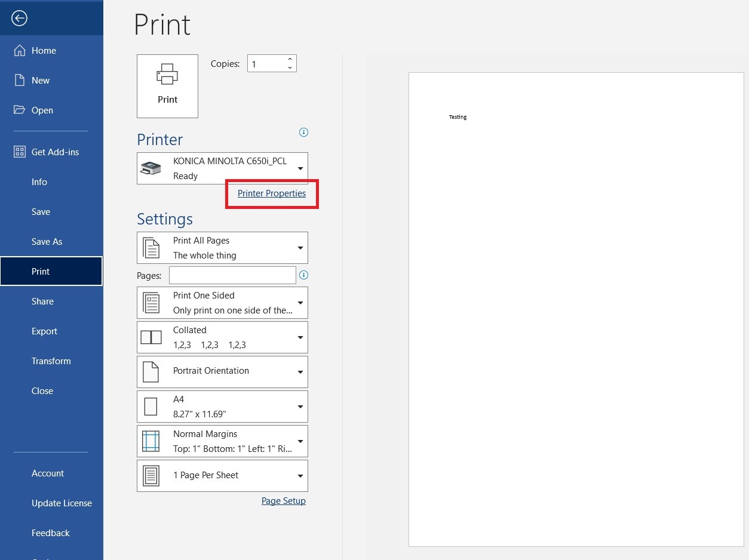Open Printer Properties link
Image resolution: width=749 pixels, height=560 pixels.
[271, 193]
